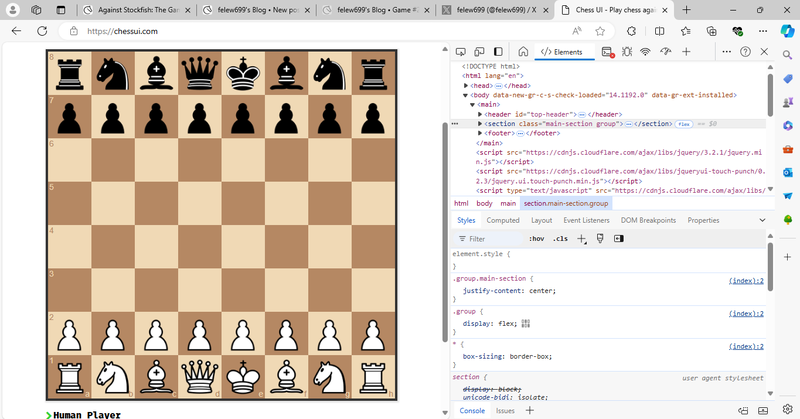This screenshot has height=419, width=800.
Task: Click the (index):2 link for .group rule
Action: pos(745,313)
